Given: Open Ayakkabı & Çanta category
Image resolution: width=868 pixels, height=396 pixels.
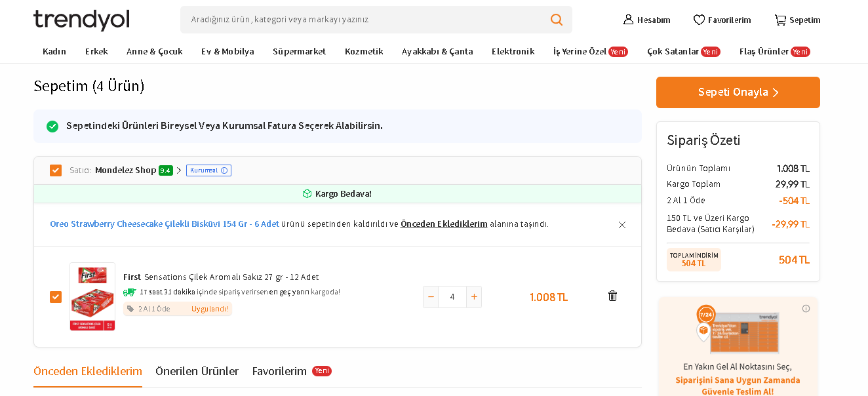Looking at the screenshot, I should pos(437,51).
